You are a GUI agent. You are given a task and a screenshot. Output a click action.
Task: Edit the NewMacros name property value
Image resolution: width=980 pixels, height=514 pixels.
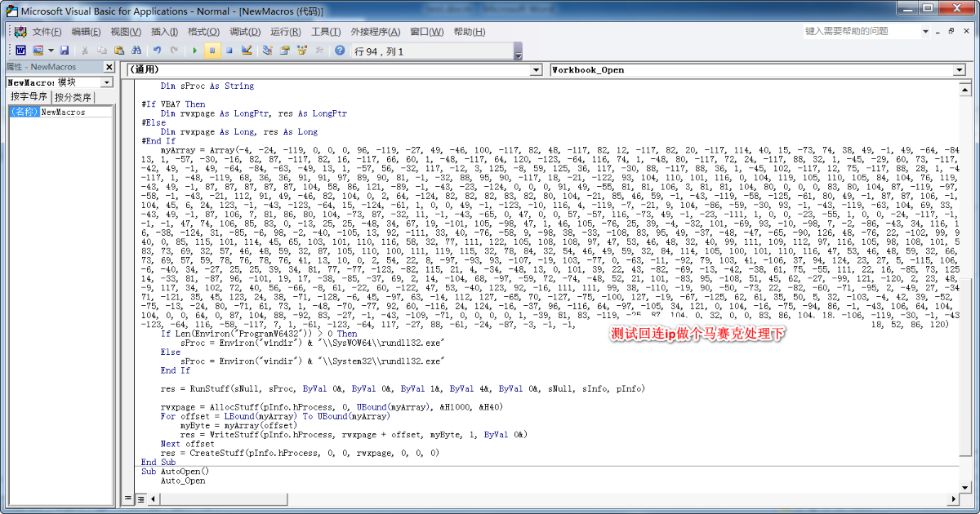[x=77, y=112]
